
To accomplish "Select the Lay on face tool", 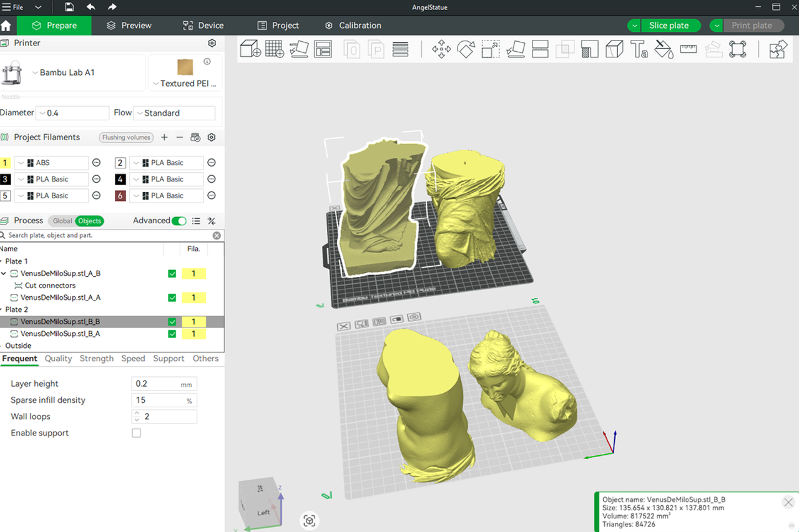I will [516, 49].
